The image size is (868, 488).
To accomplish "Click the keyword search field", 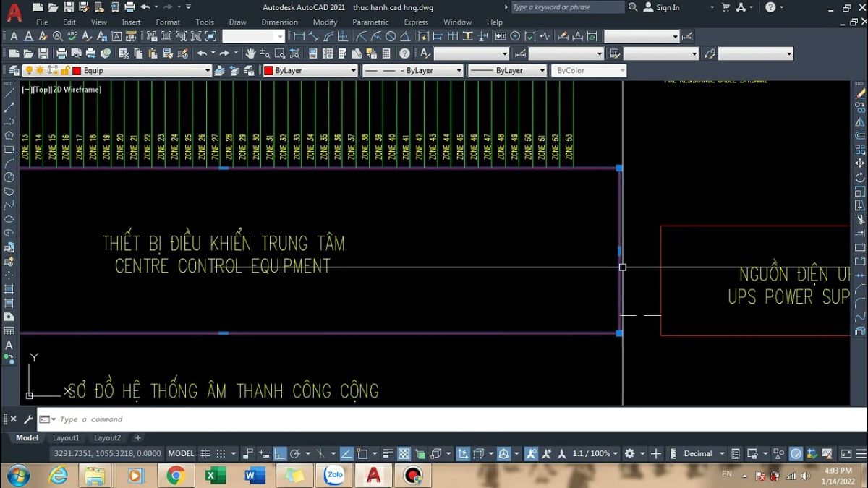I will pyautogui.click(x=567, y=7).
